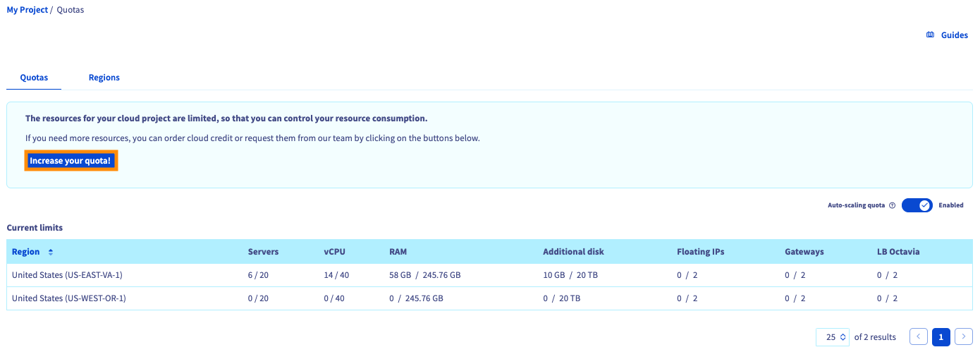Click the 0 / 20 servers value

point(258,298)
